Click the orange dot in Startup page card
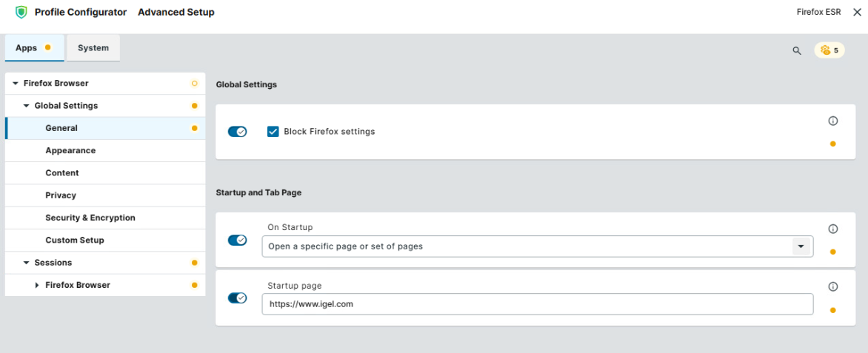868x353 pixels. pos(832,310)
